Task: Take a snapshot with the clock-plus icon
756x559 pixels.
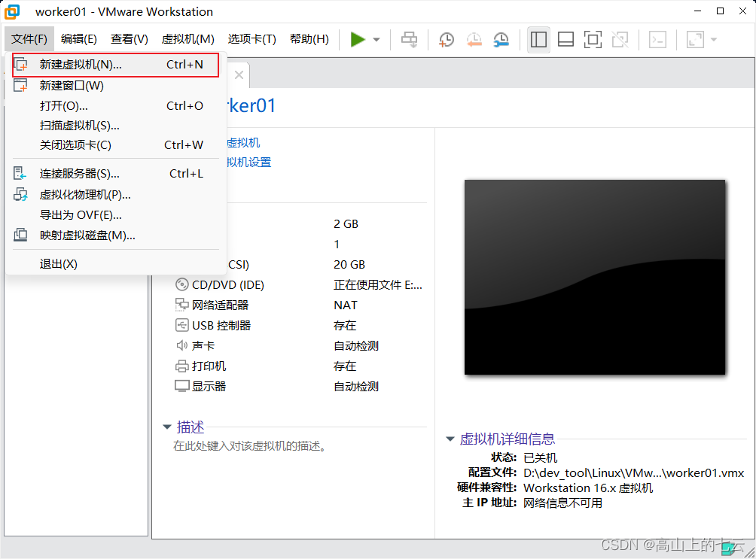Action: point(447,40)
